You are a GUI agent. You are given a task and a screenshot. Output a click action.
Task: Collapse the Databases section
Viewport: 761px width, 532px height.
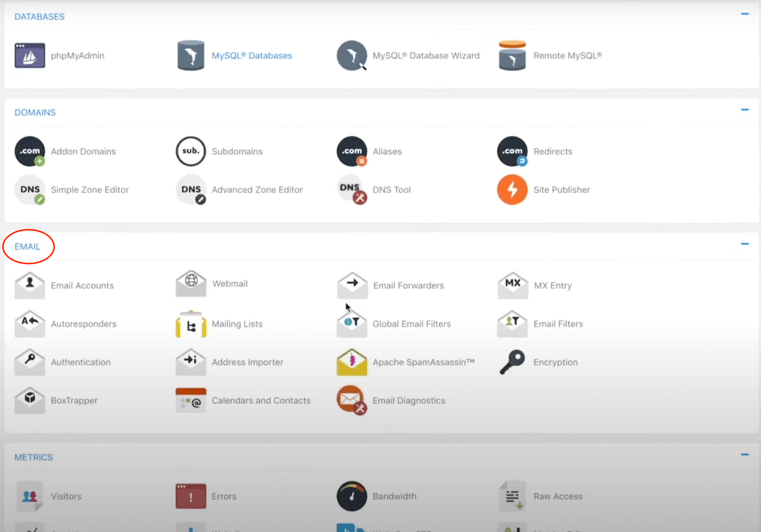(745, 14)
